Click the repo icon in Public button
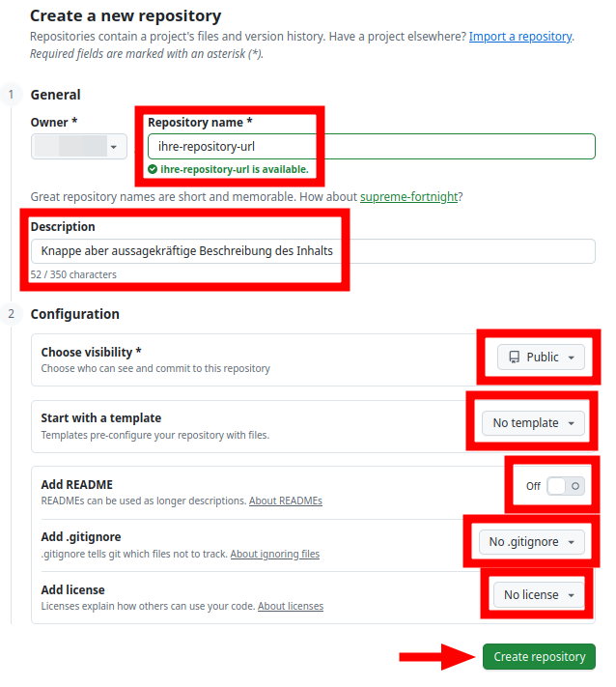 pos(515,358)
